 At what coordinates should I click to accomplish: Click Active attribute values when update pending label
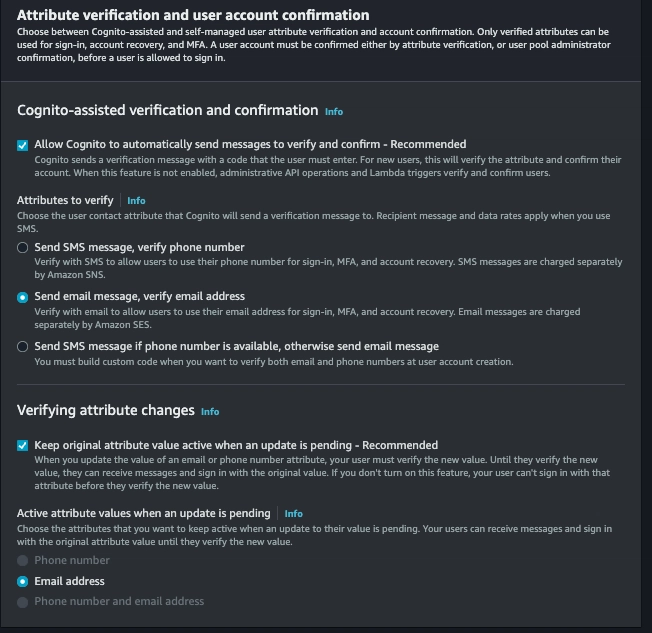[144, 513]
